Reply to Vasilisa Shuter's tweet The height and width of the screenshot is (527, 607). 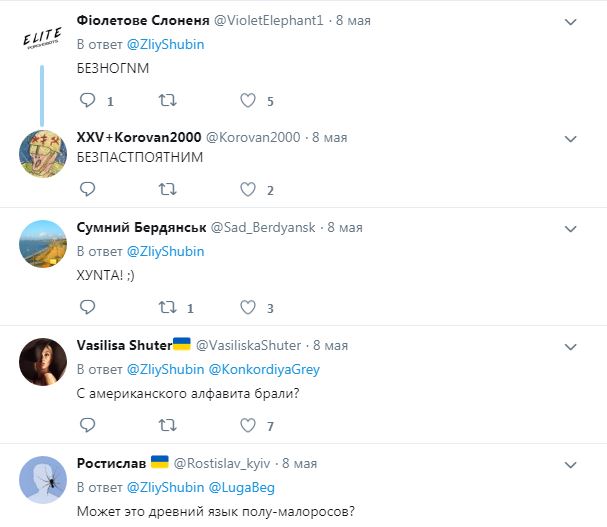click(86, 425)
